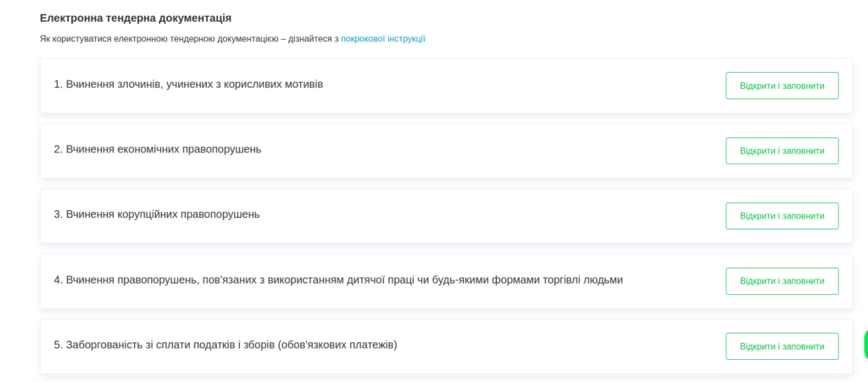Select the '5. Заборгованість зі сплати податків' title
Screen dimensions: 868x382
click(225, 345)
